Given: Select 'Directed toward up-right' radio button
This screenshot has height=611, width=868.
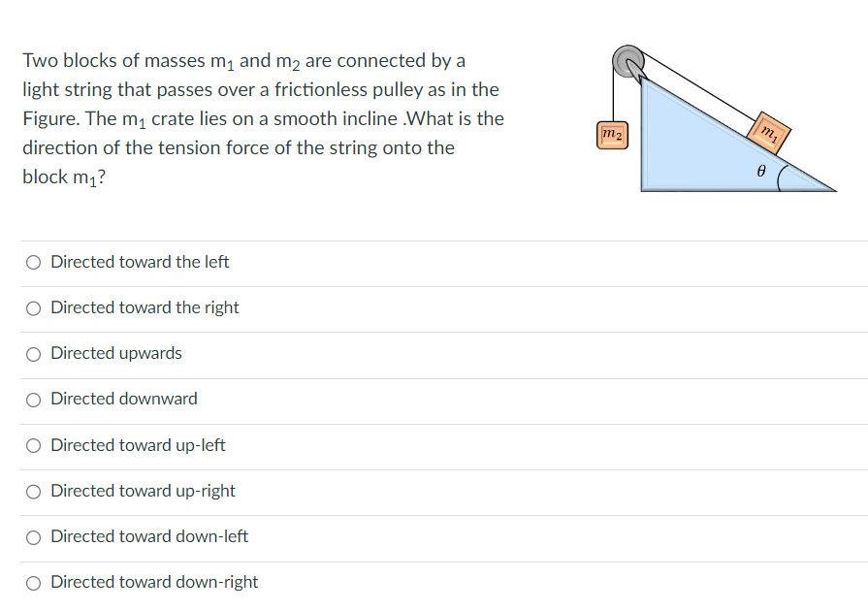Looking at the screenshot, I should (33, 491).
